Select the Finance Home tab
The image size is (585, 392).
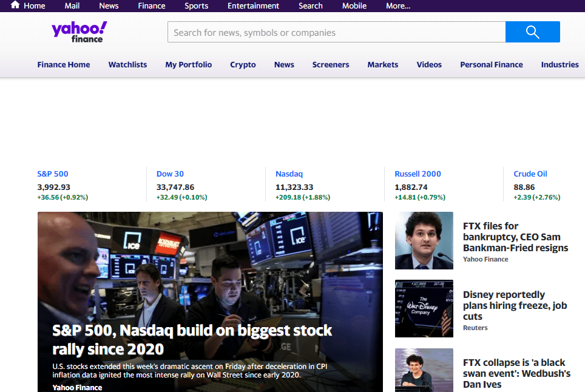64,64
